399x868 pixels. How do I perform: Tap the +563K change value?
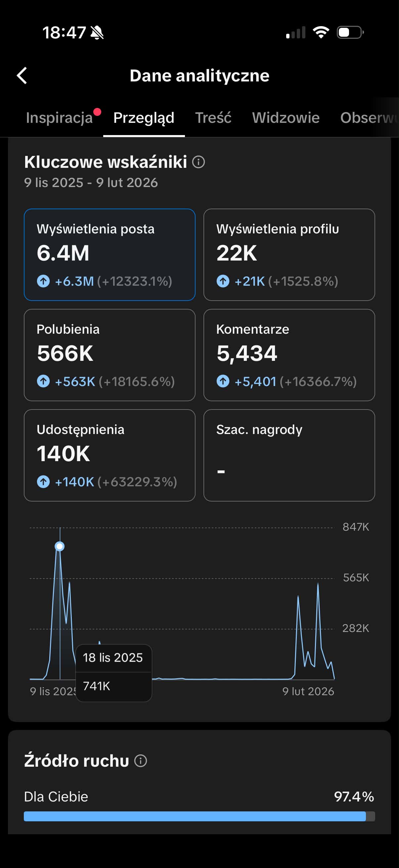[75, 382]
